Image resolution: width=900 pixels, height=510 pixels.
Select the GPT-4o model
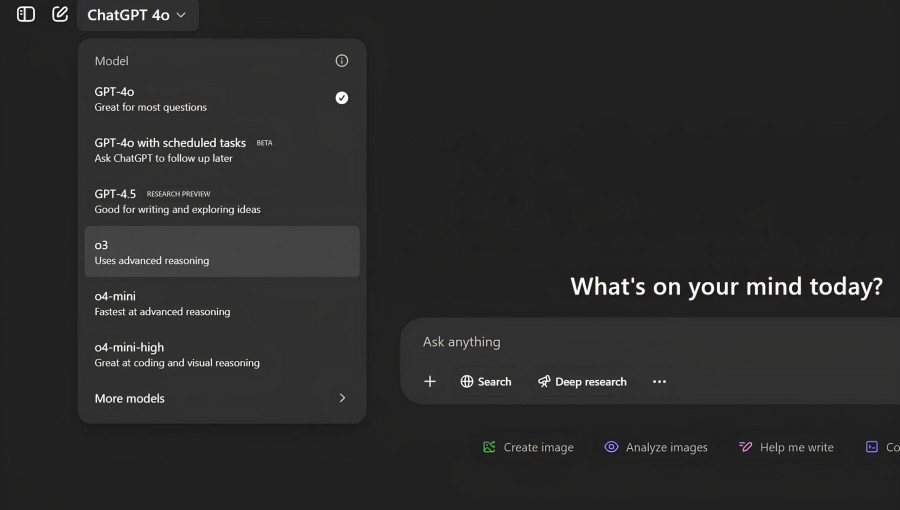tap(222, 99)
